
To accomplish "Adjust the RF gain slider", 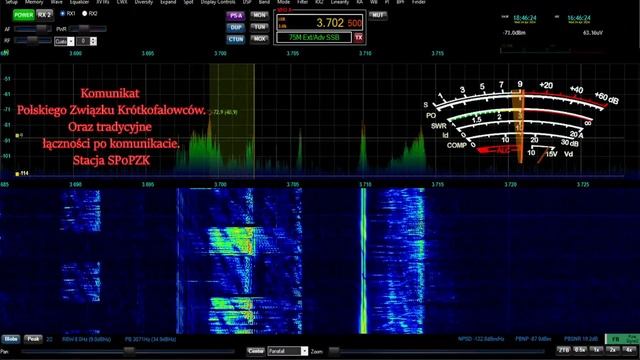I will click(x=33, y=40).
